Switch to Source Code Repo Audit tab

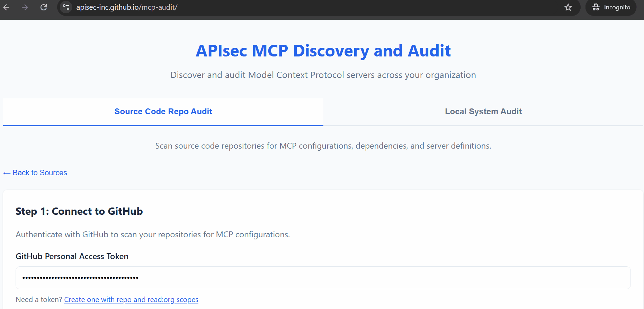tap(163, 112)
